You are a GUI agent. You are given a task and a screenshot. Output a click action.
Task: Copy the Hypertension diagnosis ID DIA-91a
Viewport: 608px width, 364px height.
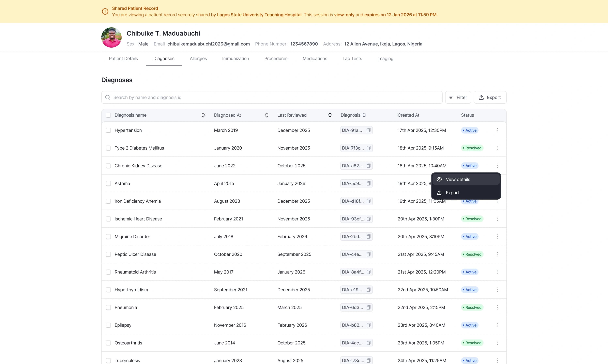tap(368, 130)
